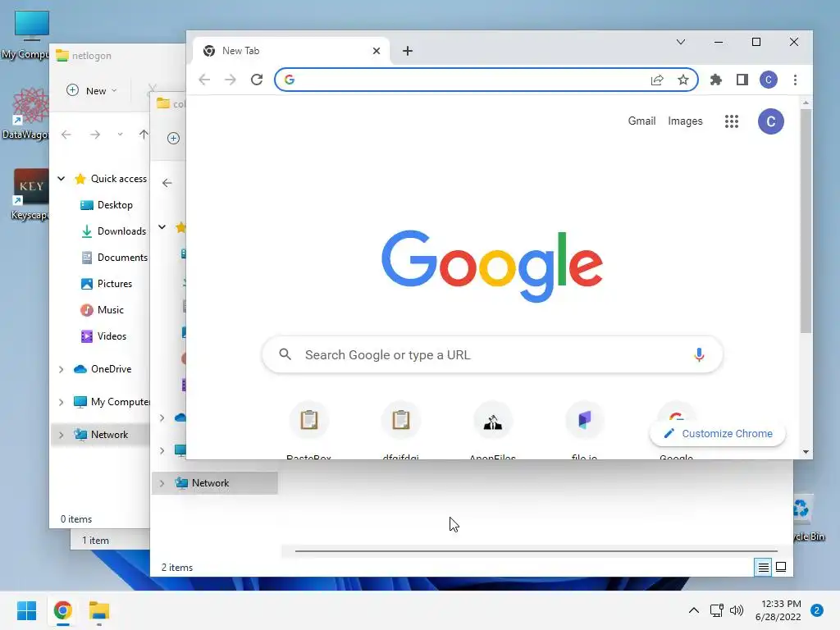The height and width of the screenshot is (630, 840).
Task: Open the dfgjfdgj shortcut tile
Action: pos(400,431)
